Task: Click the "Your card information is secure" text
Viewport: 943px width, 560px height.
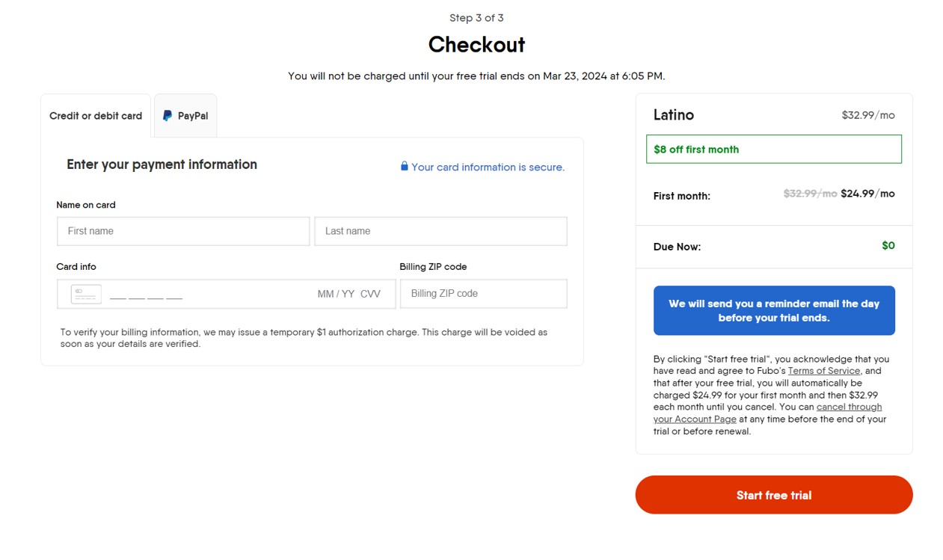Action: point(488,167)
